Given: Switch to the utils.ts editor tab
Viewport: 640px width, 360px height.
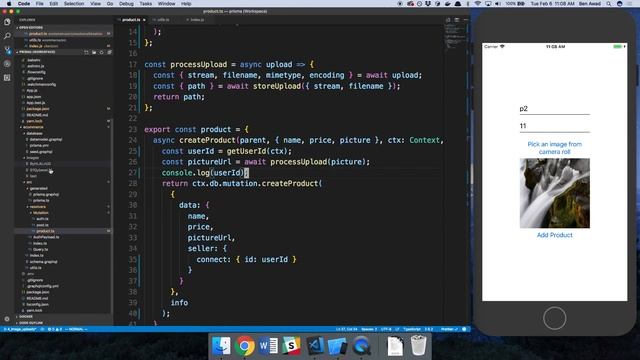Looking at the screenshot, I should [163, 20].
